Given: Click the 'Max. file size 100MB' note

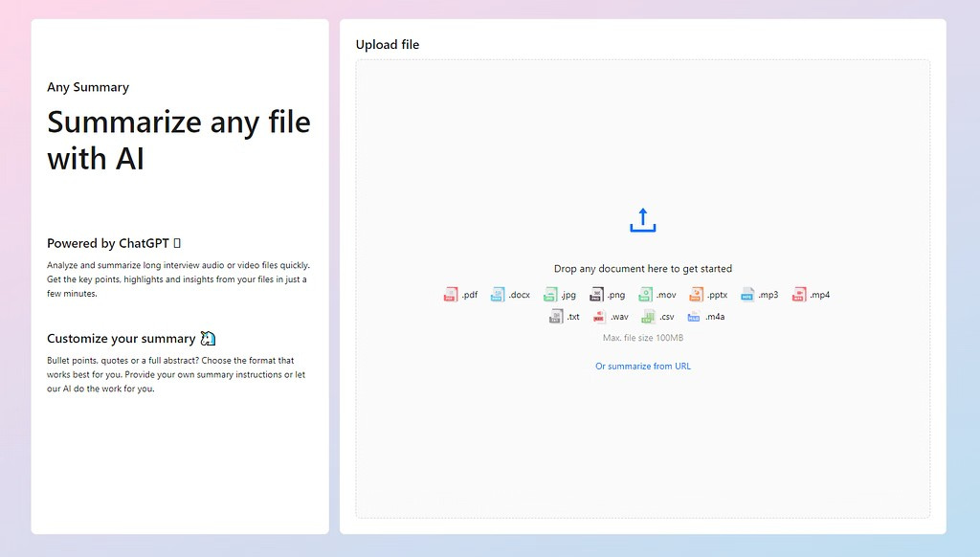Looking at the screenshot, I should [642, 338].
